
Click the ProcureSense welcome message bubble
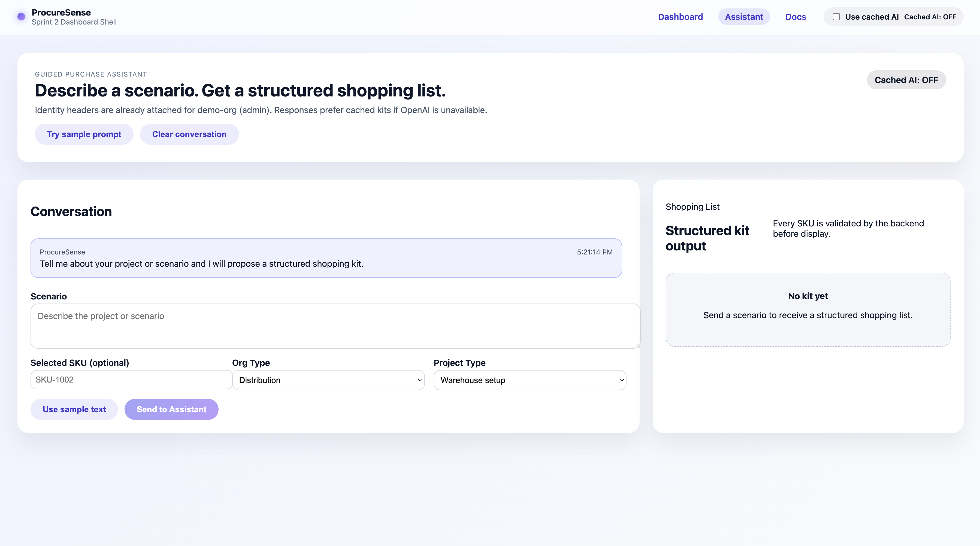(x=326, y=258)
